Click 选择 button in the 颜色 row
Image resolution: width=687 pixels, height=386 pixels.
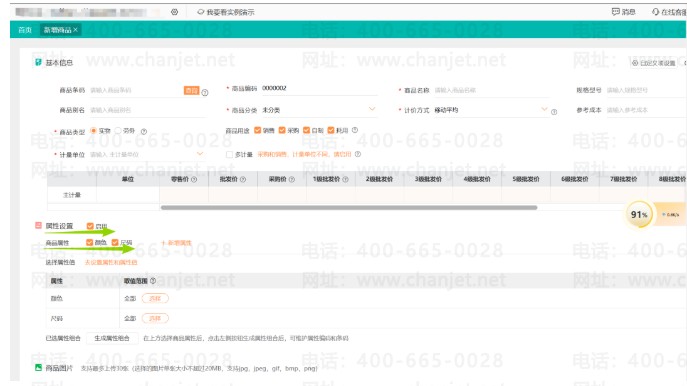coord(155,298)
